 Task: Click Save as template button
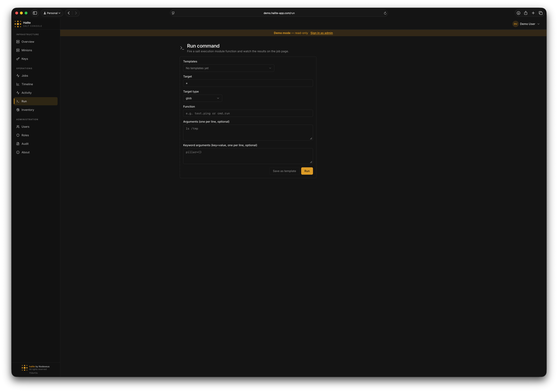[284, 171]
